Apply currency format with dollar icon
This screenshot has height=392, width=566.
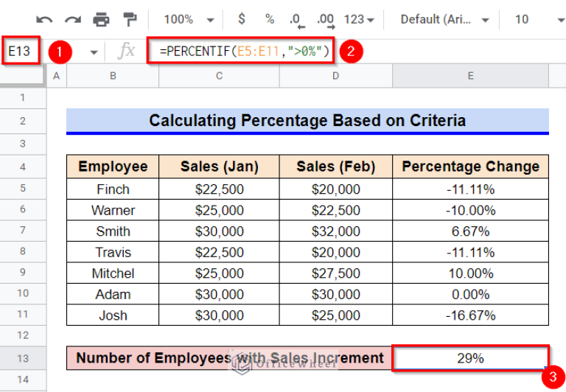[241, 19]
